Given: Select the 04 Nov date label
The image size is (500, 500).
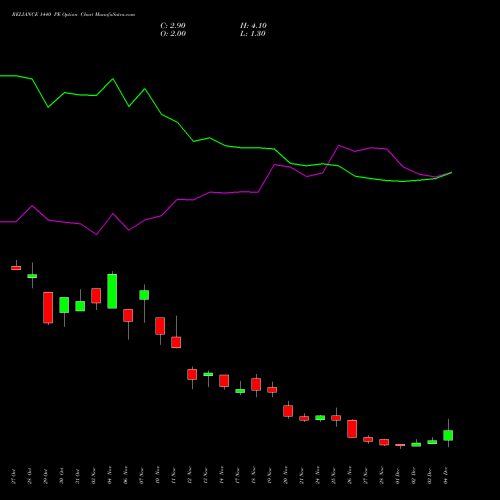Looking at the screenshot, I should 110,475.
